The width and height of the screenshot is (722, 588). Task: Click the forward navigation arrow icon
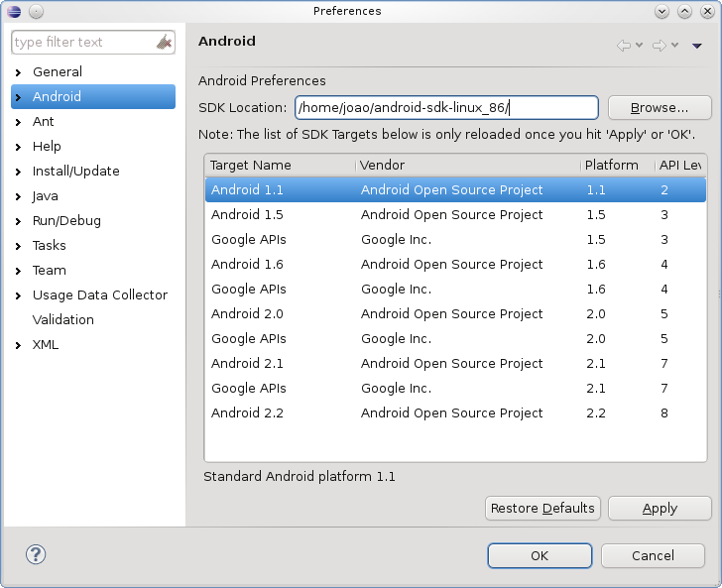[659, 46]
